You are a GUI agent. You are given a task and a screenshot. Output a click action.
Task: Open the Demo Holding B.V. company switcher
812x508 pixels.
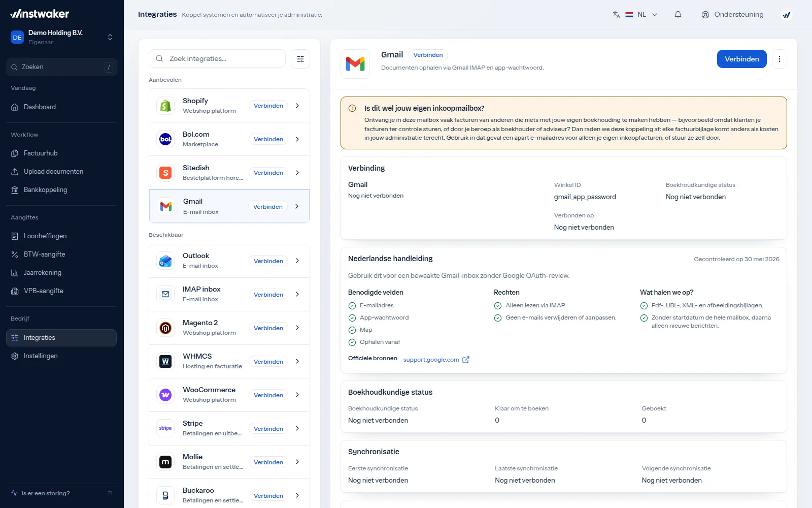coord(61,37)
